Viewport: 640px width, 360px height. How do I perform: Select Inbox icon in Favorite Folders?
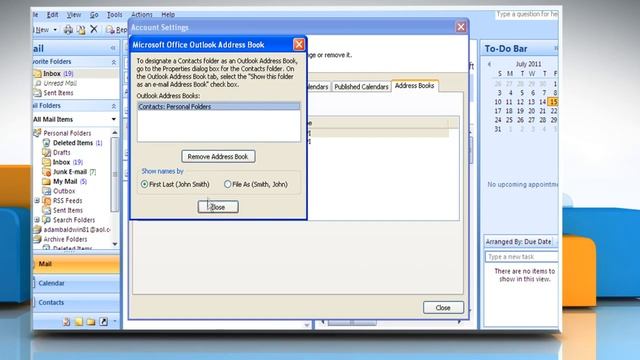pyautogui.click(x=37, y=73)
